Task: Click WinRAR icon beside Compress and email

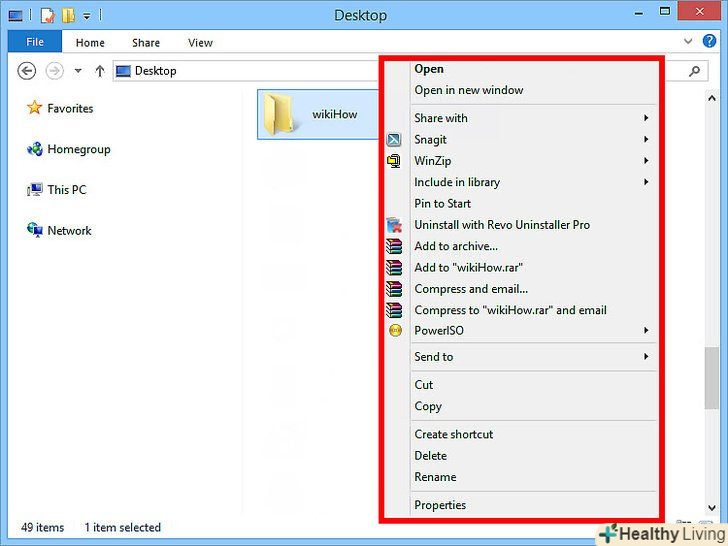Action: pyautogui.click(x=394, y=289)
